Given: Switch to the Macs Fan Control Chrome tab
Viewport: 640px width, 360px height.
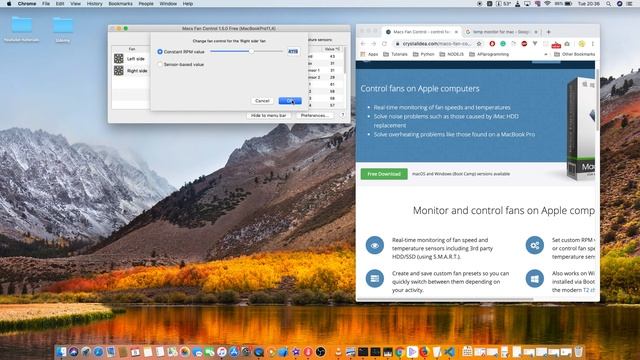Looking at the screenshot, I should (422, 32).
